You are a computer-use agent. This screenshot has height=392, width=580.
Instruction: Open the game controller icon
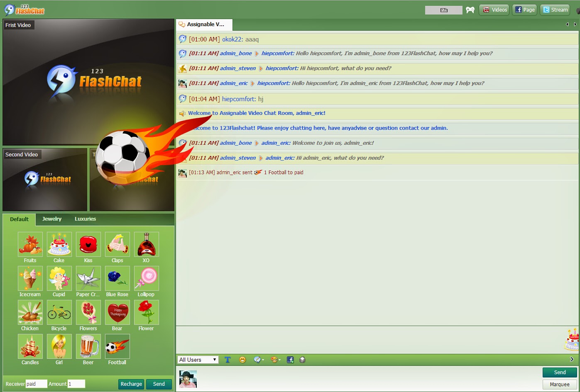(x=470, y=10)
